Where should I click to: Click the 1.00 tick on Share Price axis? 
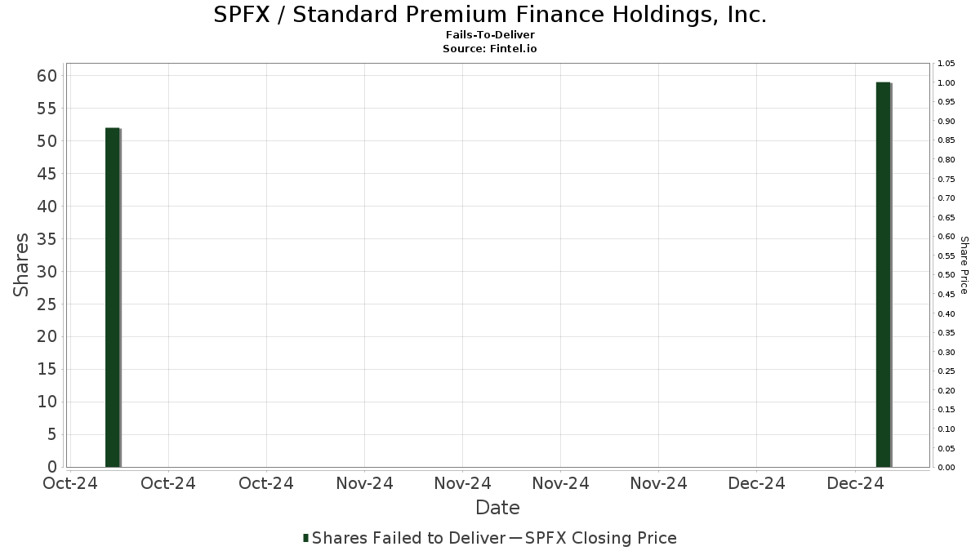(x=947, y=82)
